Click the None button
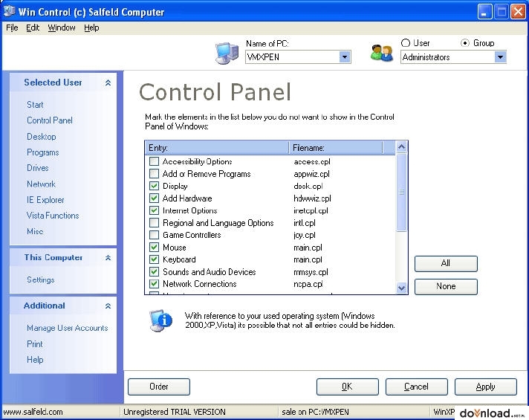529x420 pixels. 446,286
